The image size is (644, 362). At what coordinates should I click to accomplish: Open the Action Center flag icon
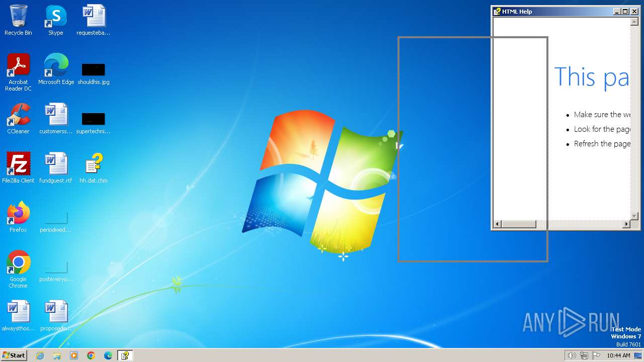596,355
